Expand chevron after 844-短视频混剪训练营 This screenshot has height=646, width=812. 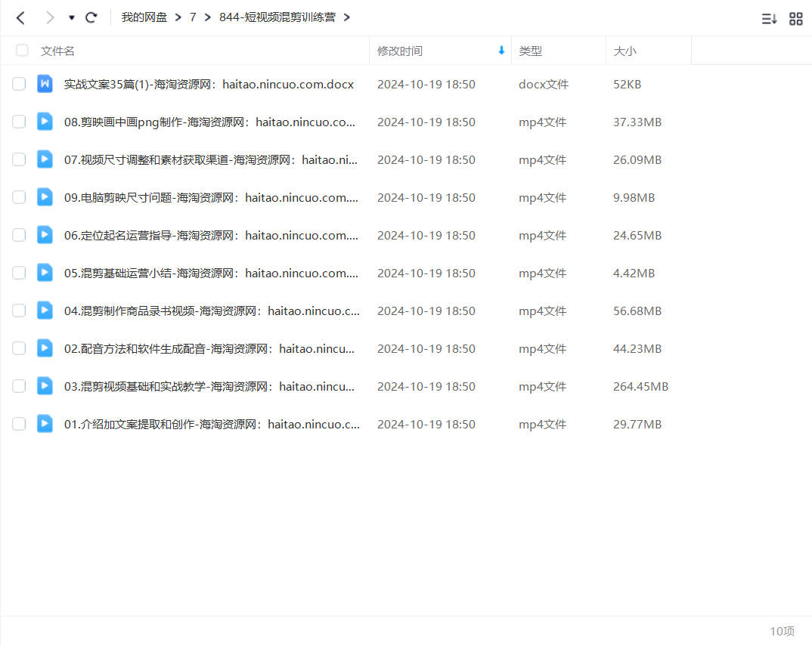(347, 17)
